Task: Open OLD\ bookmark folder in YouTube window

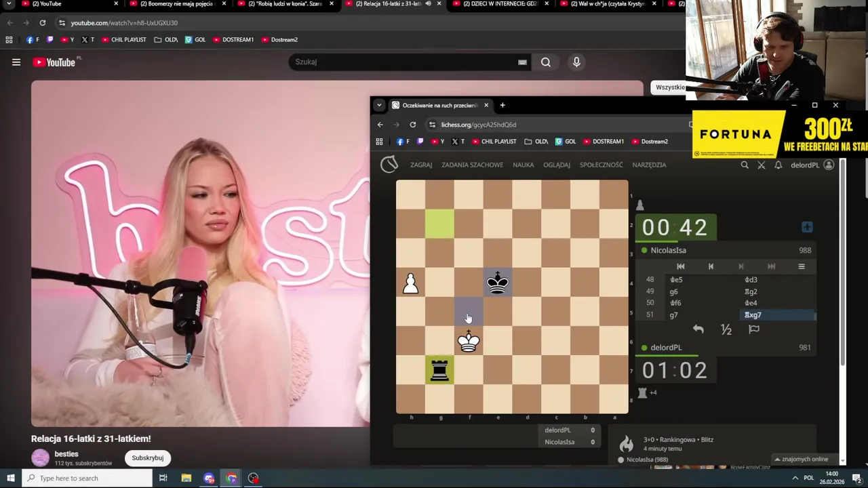Action: (x=165, y=39)
